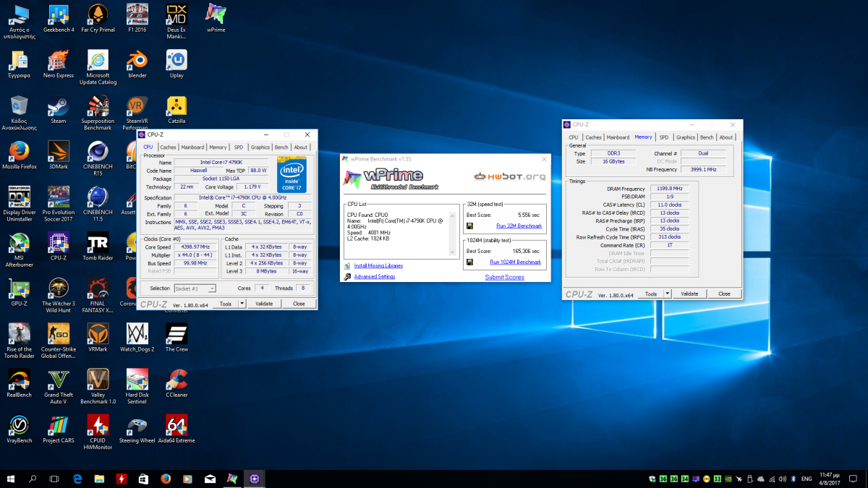
Task: Open Memory tab in left CPU-Z window
Action: point(218,147)
